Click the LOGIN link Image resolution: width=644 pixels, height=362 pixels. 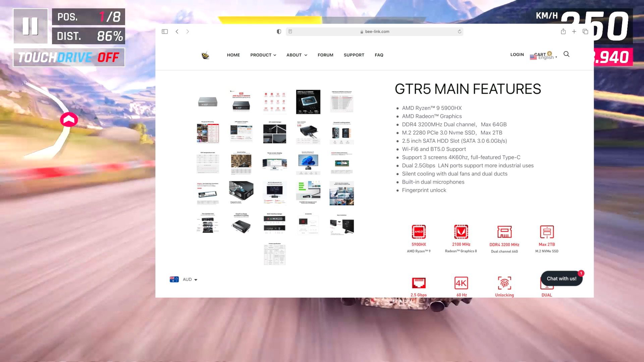point(517,55)
